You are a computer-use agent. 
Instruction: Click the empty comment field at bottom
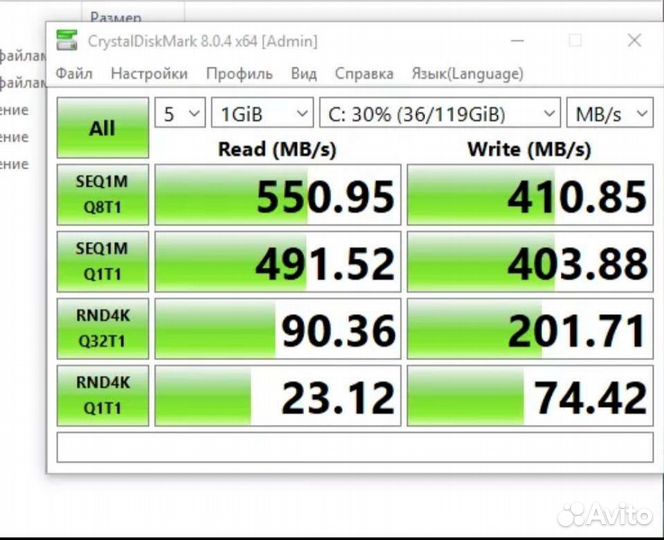[355, 447]
